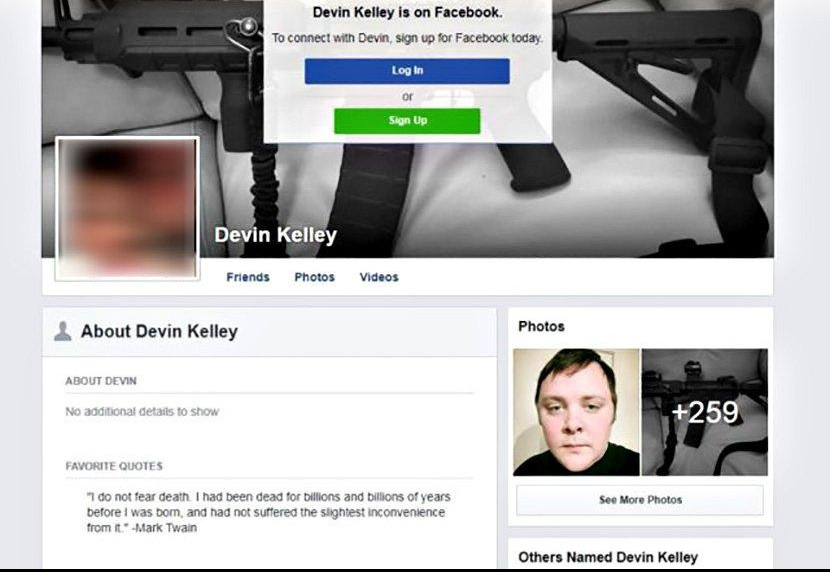Click the green Sign Up button
The height and width of the screenshot is (572, 830).
(x=407, y=121)
